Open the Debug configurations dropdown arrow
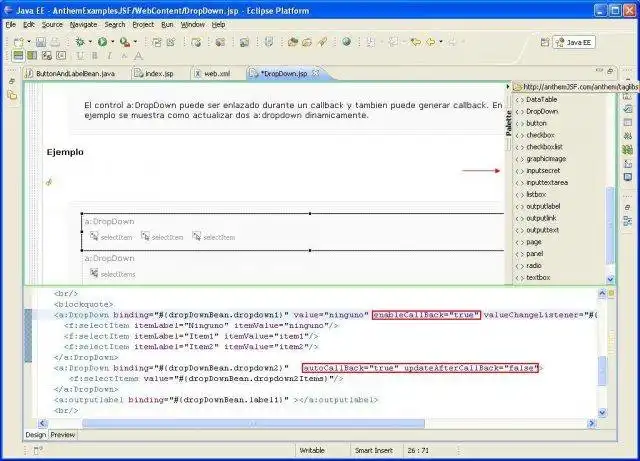640x461 pixels. click(x=90, y=42)
